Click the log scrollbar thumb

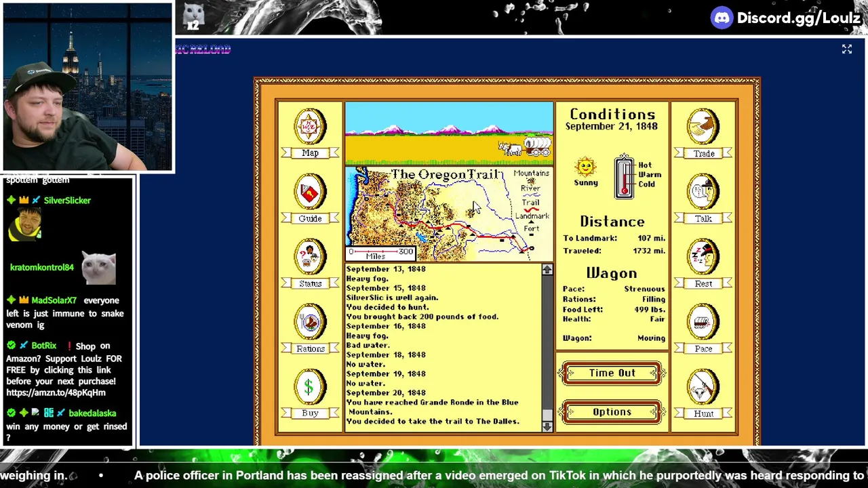tap(547, 415)
